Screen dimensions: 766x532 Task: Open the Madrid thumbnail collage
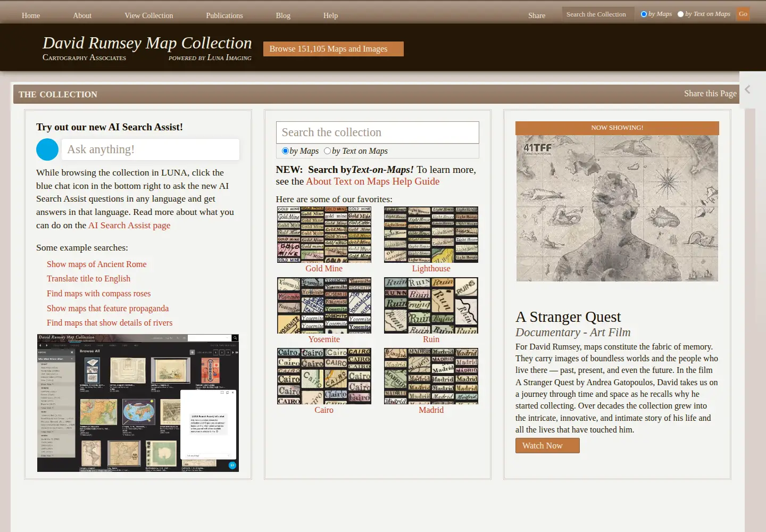pos(431,376)
